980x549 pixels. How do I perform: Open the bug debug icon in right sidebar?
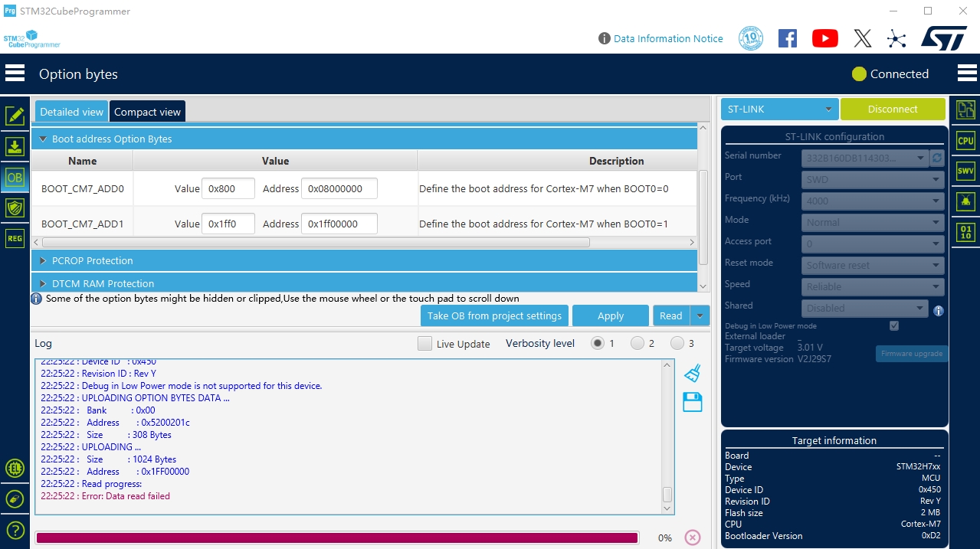point(965,202)
